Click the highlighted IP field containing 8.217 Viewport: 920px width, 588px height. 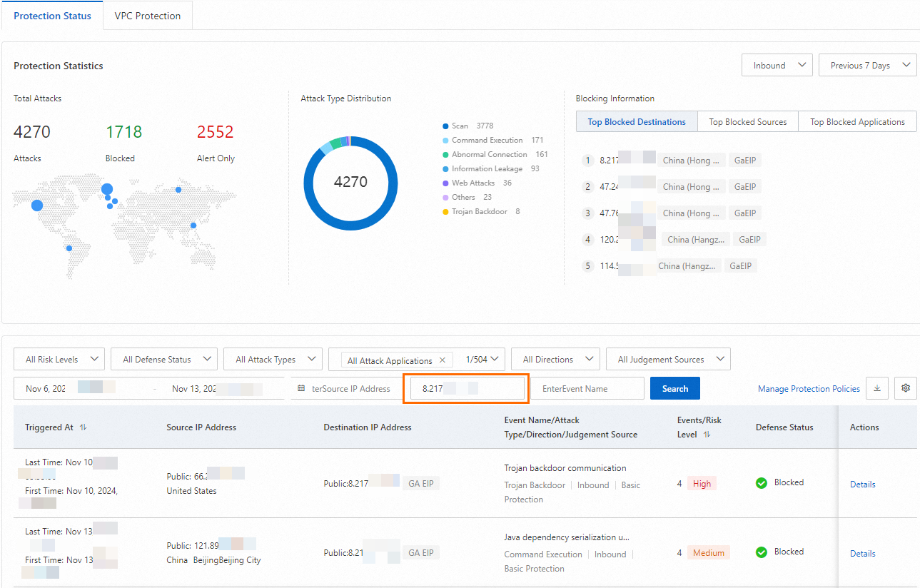point(466,389)
